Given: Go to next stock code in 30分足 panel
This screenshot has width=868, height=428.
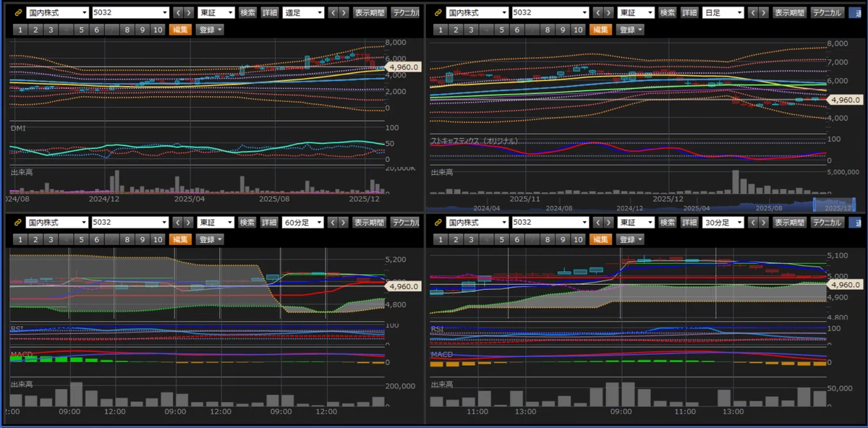Looking at the screenshot, I should tap(608, 223).
